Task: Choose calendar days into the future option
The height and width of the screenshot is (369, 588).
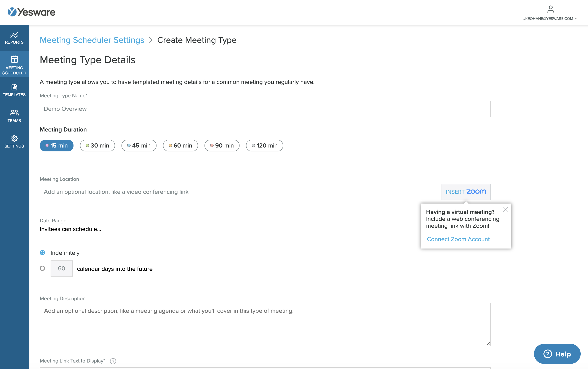Action: (42, 268)
